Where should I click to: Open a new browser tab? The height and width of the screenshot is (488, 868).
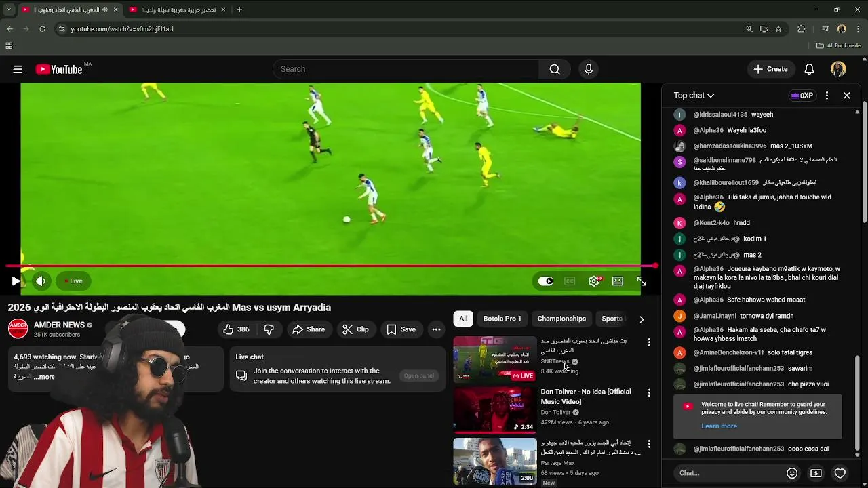tap(239, 9)
